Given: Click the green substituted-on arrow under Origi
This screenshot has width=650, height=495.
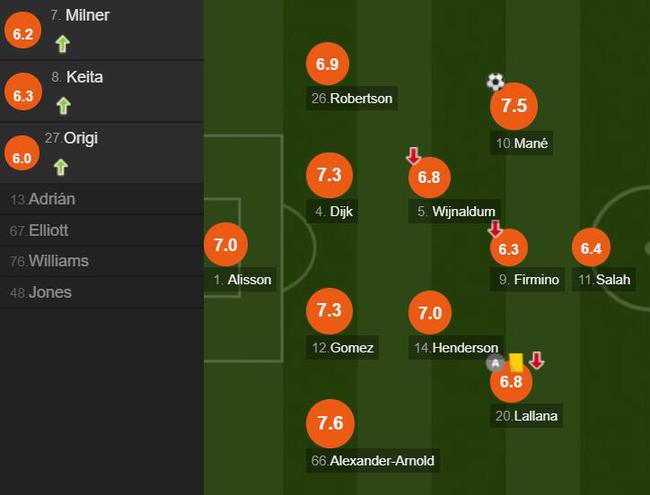Looking at the screenshot, I should click(x=62, y=166).
